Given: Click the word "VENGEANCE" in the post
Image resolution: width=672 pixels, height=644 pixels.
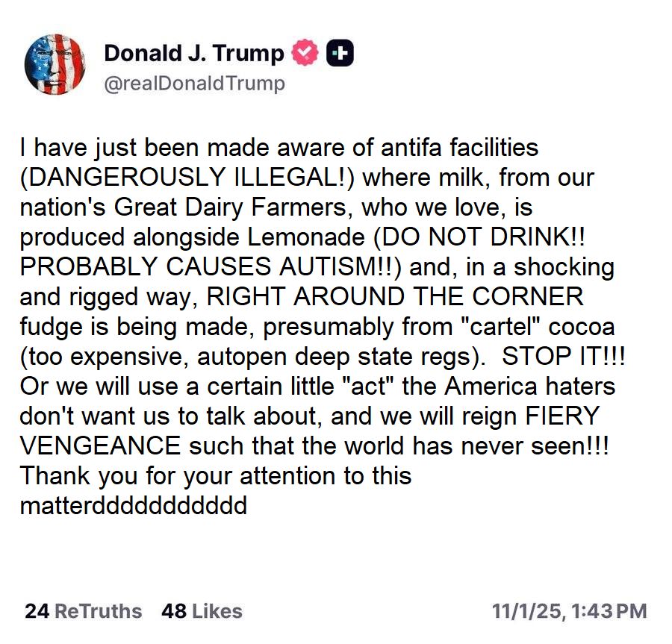Looking at the screenshot, I should pos(99,446).
